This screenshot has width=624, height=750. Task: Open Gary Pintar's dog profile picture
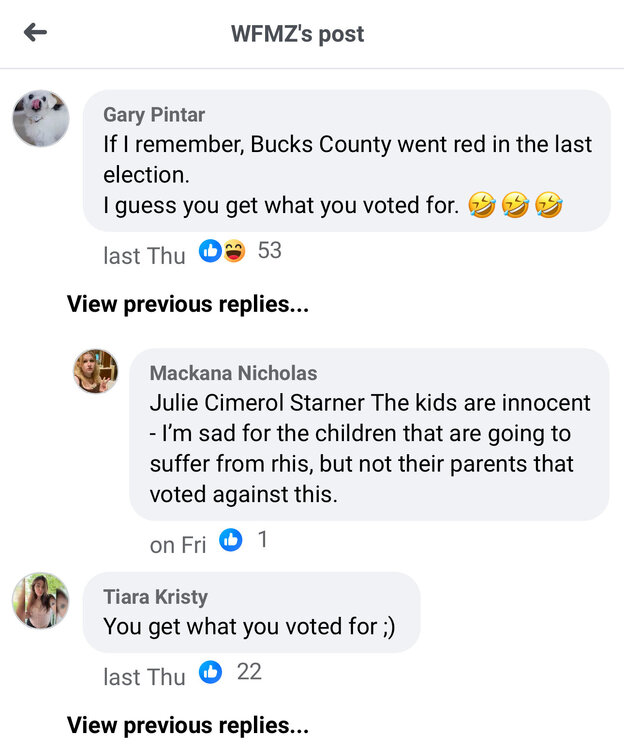[x=41, y=119]
